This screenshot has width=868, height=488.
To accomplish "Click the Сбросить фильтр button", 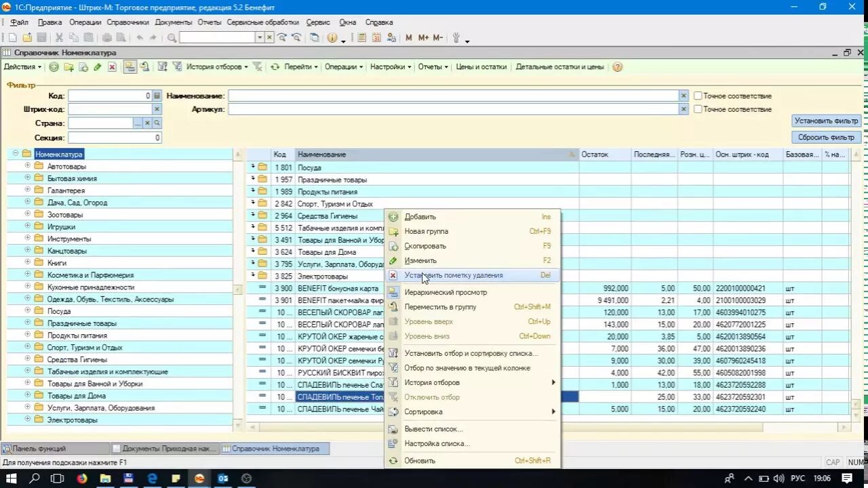I will click(x=826, y=137).
